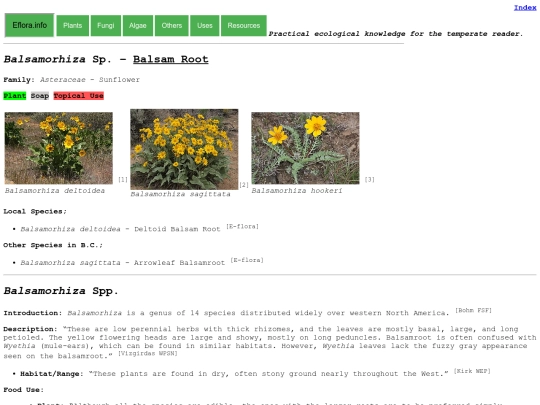
Task: Click the 'Other Species in B.C.:' label
Action: (53, 245)
